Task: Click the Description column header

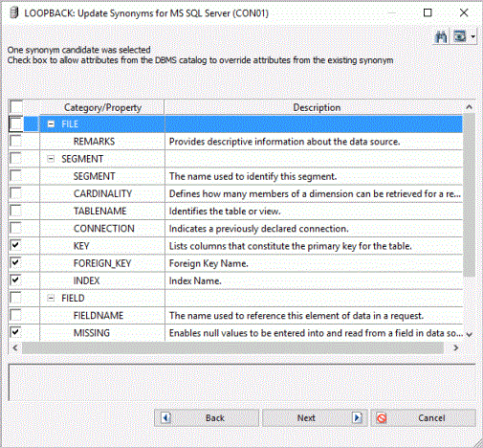Action: click(x=317, y=107)
